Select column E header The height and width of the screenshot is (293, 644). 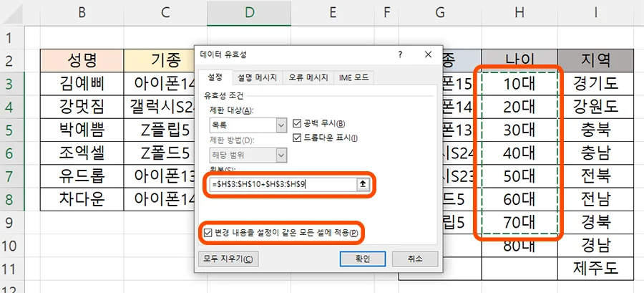tap(333, 13)
